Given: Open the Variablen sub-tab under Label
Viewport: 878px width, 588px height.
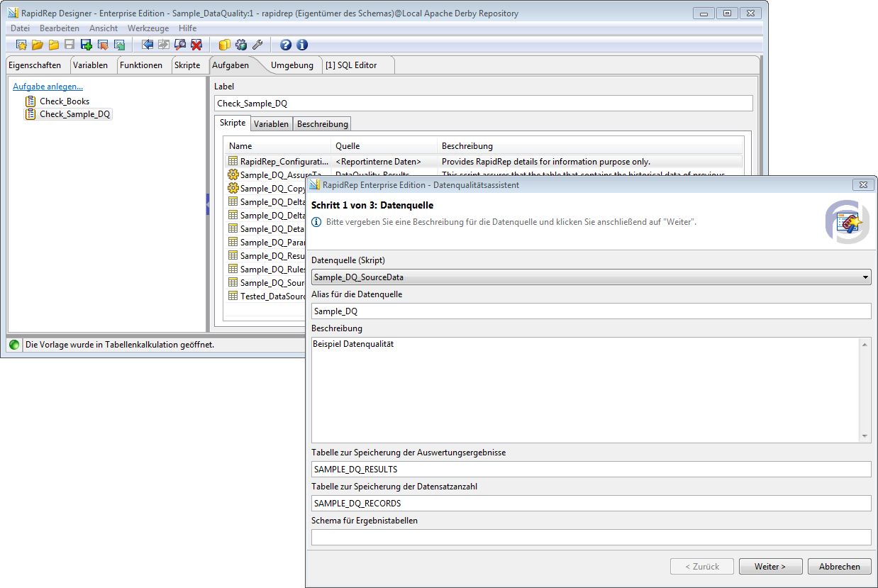Looking at the screenshot, I should (272, 124).
